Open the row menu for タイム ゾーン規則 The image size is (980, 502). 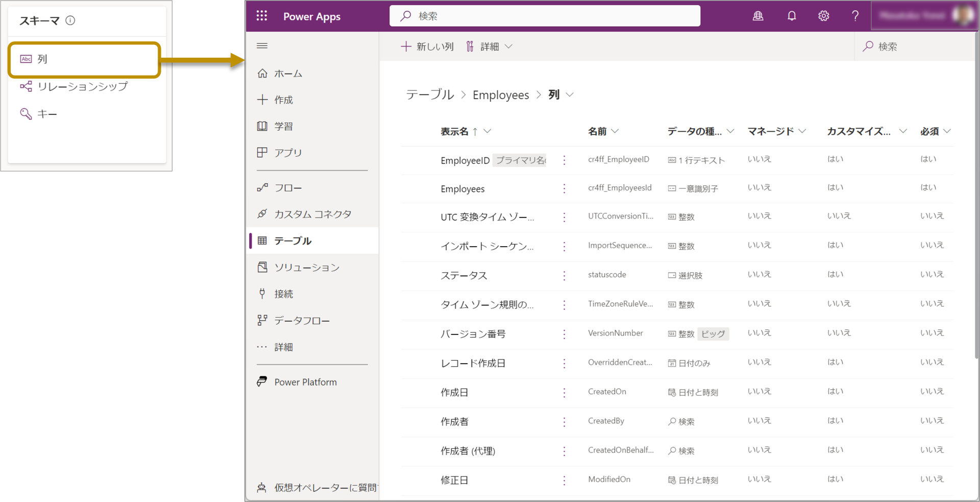[x=564, y=305]
